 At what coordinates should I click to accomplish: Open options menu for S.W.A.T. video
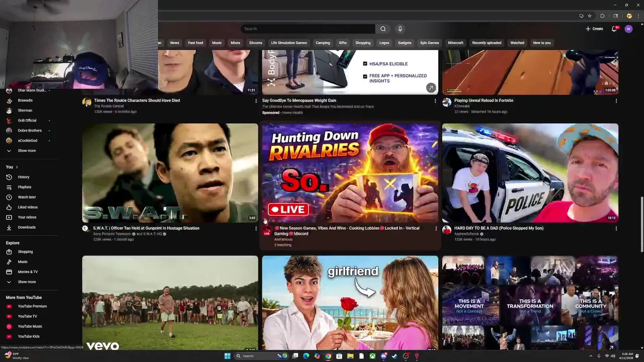(256, 229)
